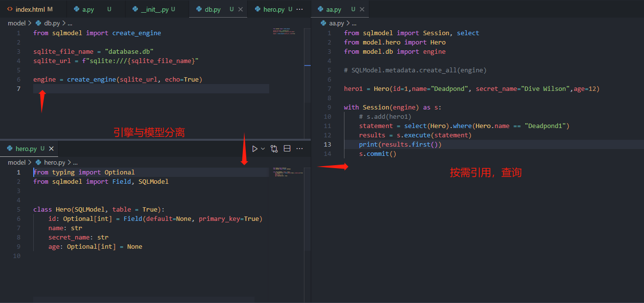Open changes compare icon for hero.py
Screen dimensions: 644x303
274,149
